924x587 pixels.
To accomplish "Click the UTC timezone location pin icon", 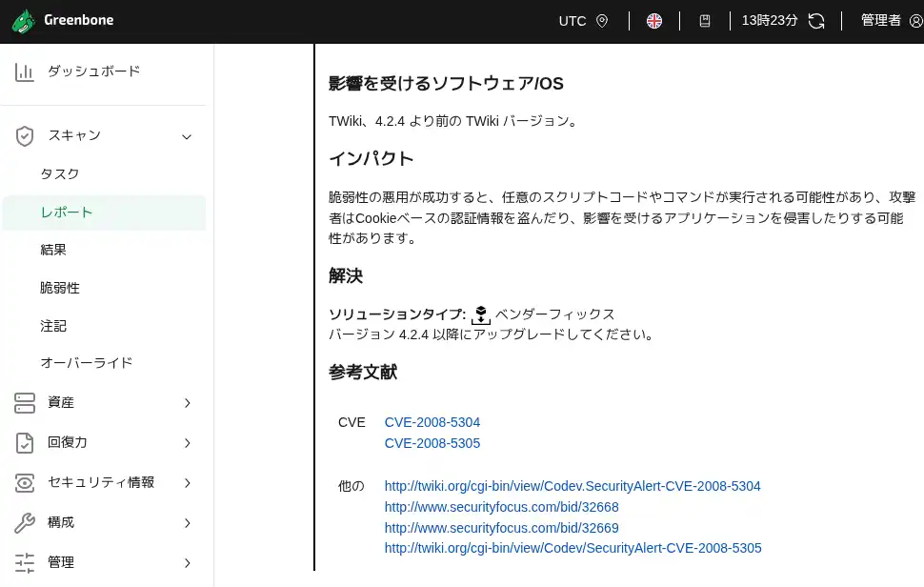I will (x=602, y=21).
